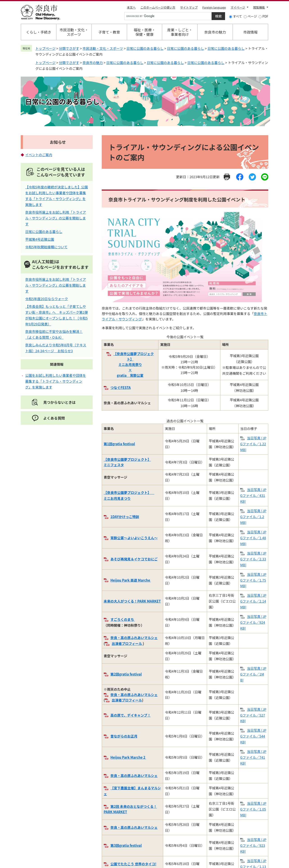This screenshot has width=289, height=868.
Task: Open 奈良市移住前に不安やお悩みを解消 link
Action: click(54, 335)
